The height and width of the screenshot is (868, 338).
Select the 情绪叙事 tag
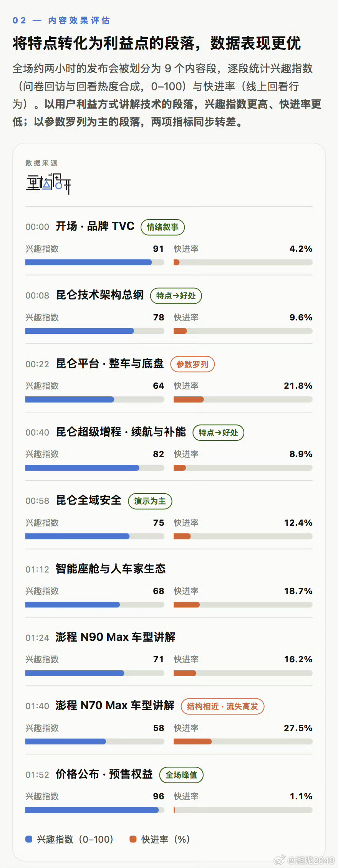click(x=163, y=227)
